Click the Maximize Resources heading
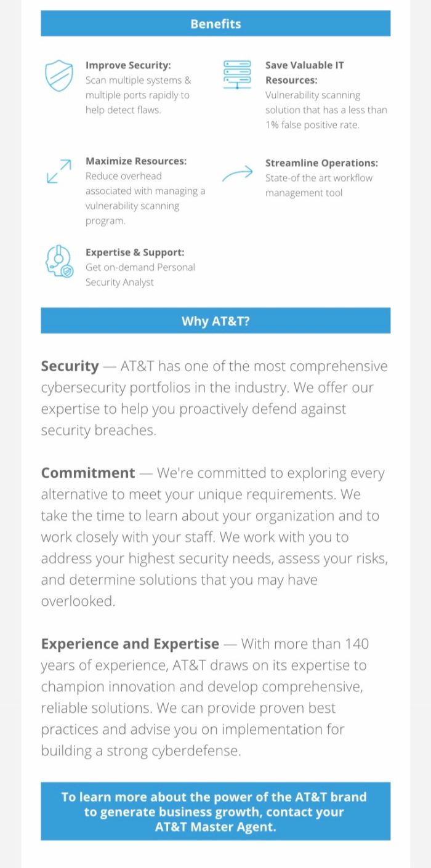This screenshot has height=868, width=431. [136, 161]
